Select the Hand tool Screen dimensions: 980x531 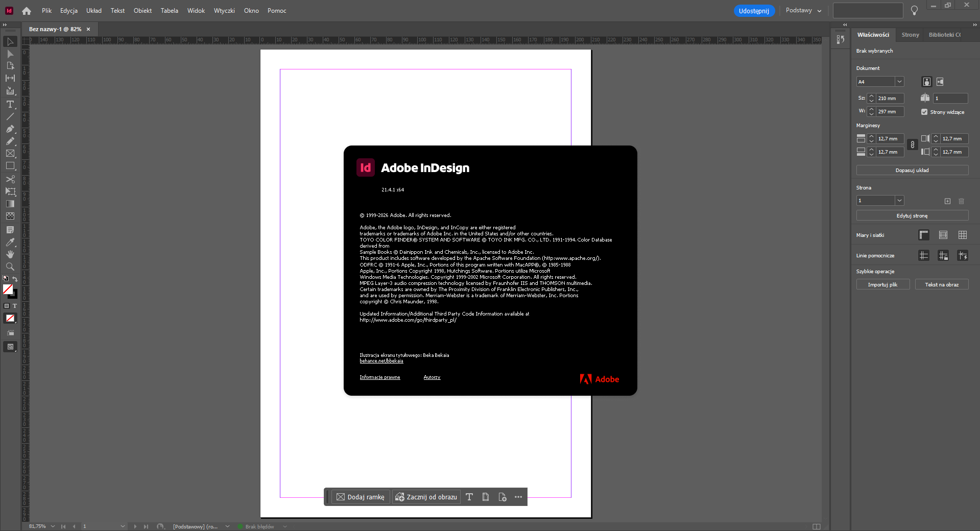[10, 254]
